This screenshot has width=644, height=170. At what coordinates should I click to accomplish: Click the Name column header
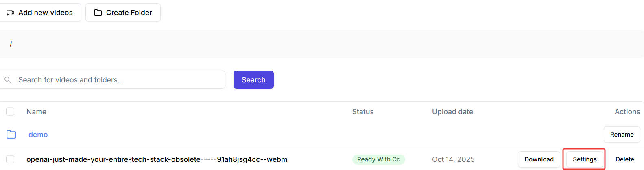[x=36, y=112]
